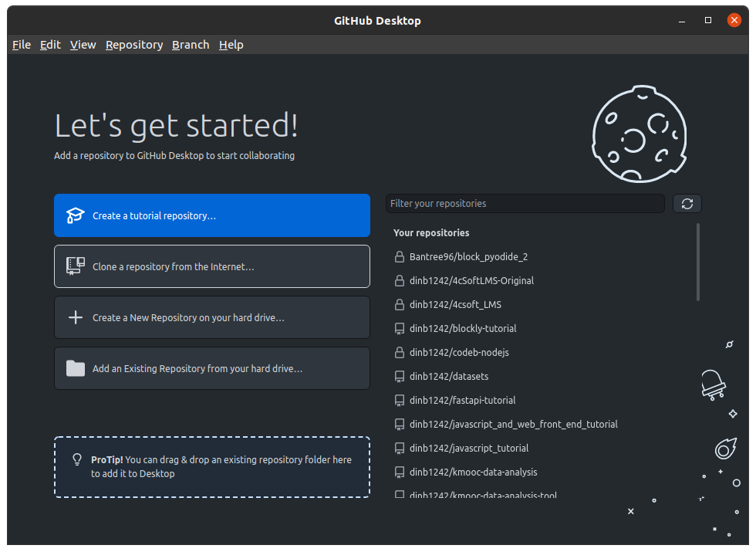Click repo icon beside dinb1242/fastapi-tutorial

pos(400,401)
